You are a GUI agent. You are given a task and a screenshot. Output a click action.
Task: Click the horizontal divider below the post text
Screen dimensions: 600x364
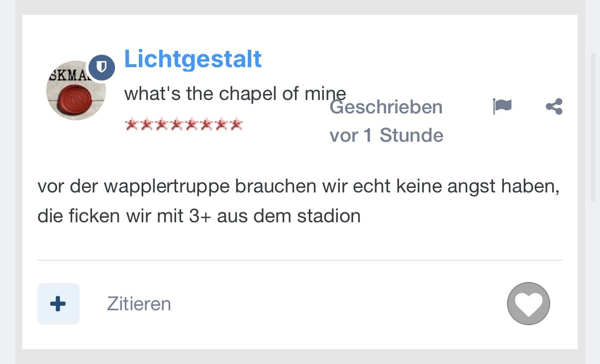pyautogui.click(x=300, y=260)
